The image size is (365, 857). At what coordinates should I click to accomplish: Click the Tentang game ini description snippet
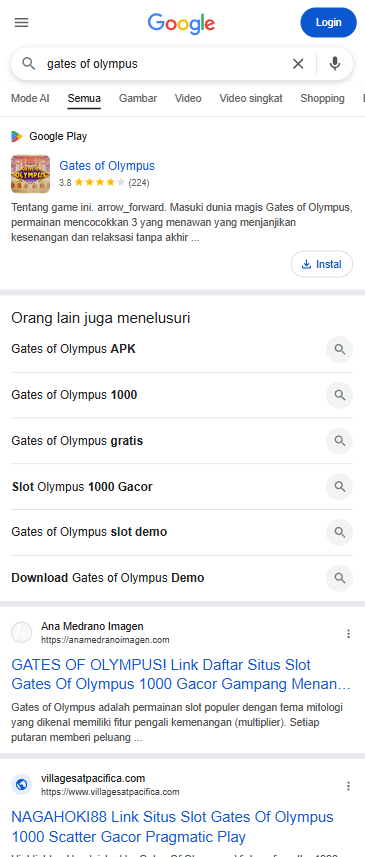(181, 223)
